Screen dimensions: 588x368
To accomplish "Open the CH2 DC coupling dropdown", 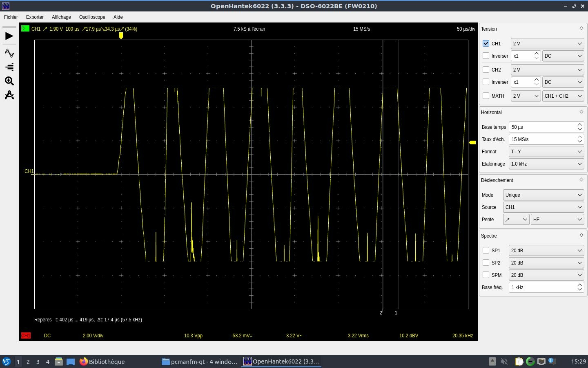I will (x=563, y=82).
